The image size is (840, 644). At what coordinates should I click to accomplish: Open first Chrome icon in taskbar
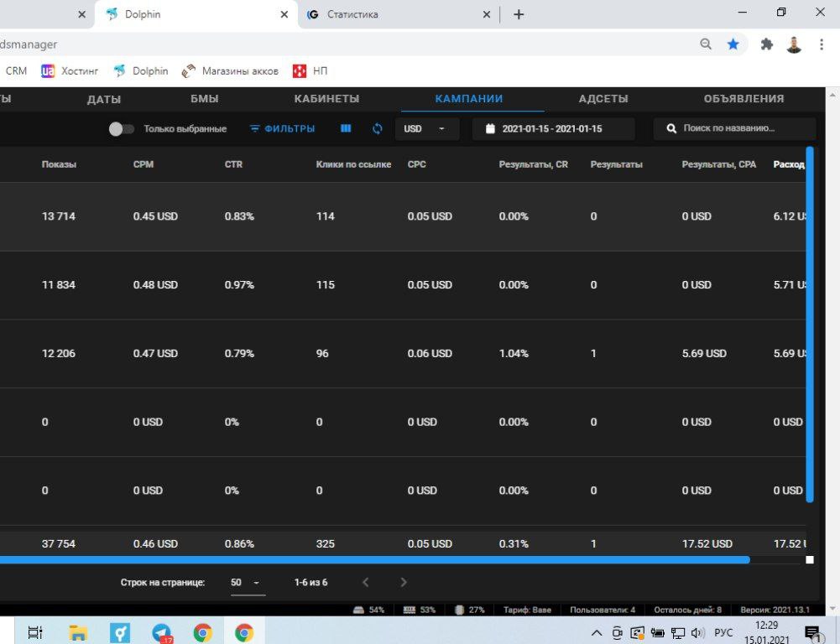(x=202, y=632)
